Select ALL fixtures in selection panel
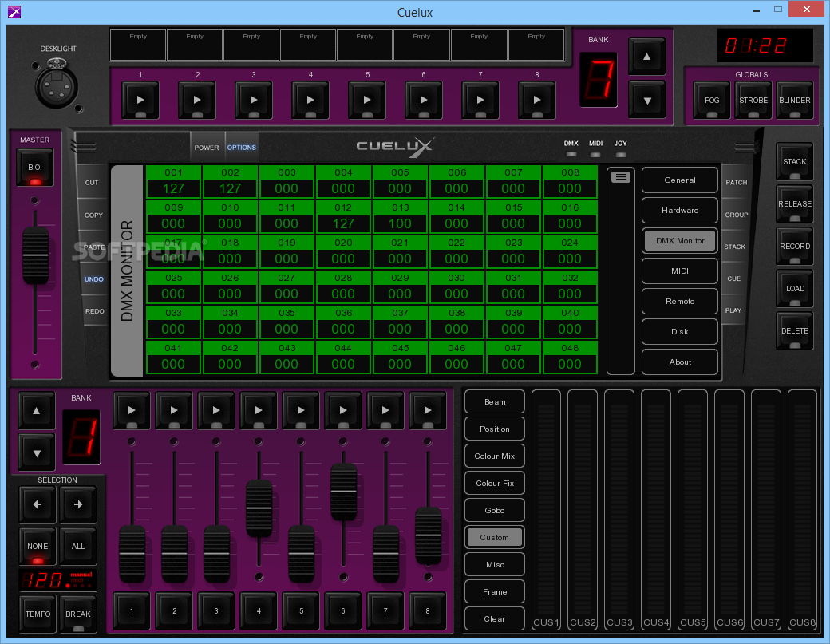This screenshot has width=830, height=644. tap(78, 546)
